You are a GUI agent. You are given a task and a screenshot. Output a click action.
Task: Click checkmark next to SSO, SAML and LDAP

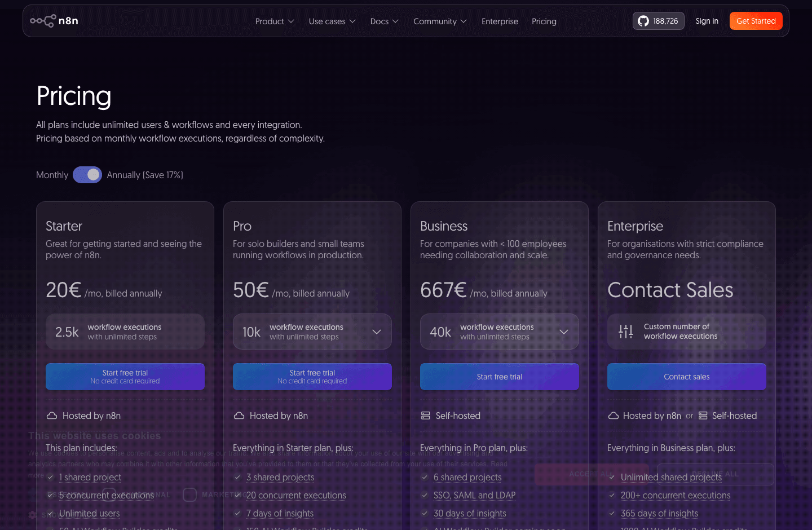(425, 495)
